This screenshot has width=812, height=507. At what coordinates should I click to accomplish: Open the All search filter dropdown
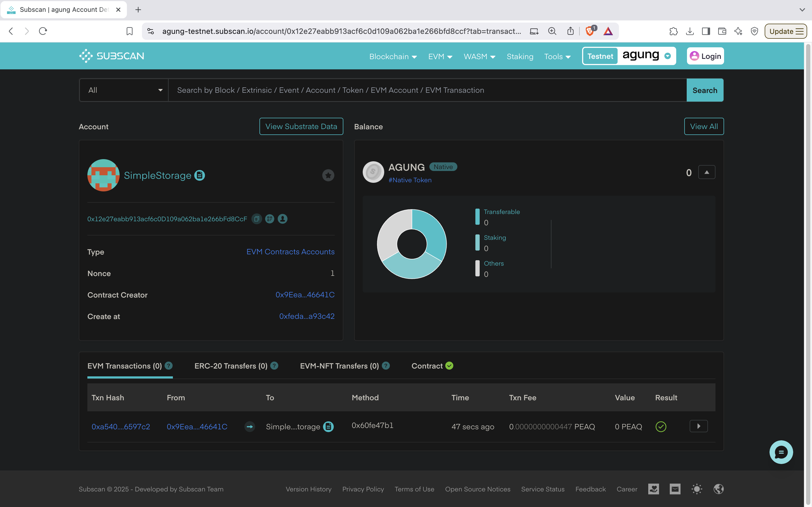[124, 90]
